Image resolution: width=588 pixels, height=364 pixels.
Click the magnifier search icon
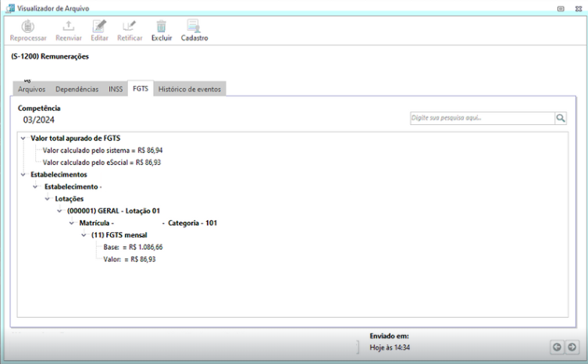pos(561,118)
